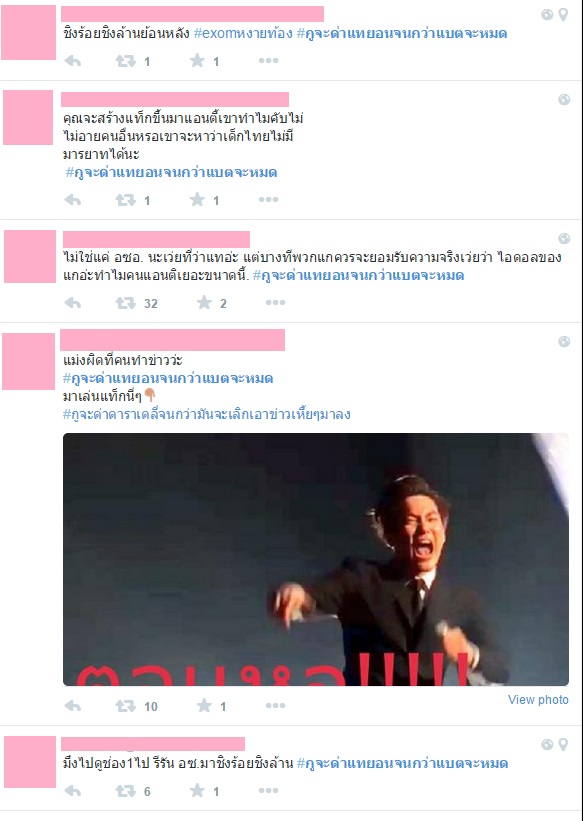This screenshot has width=583, height=821.
Task: Favorite the tweet with 32 retweets
Action: (x=204, y=303)
